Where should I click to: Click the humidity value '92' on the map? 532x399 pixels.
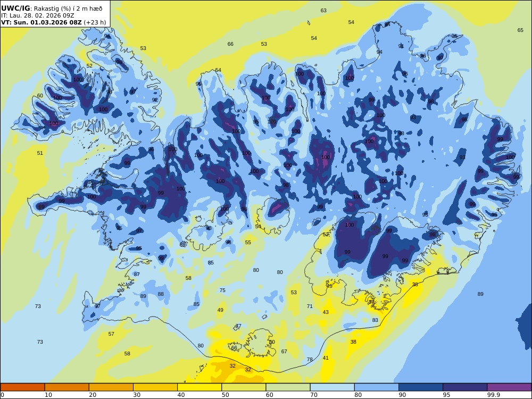155,100
